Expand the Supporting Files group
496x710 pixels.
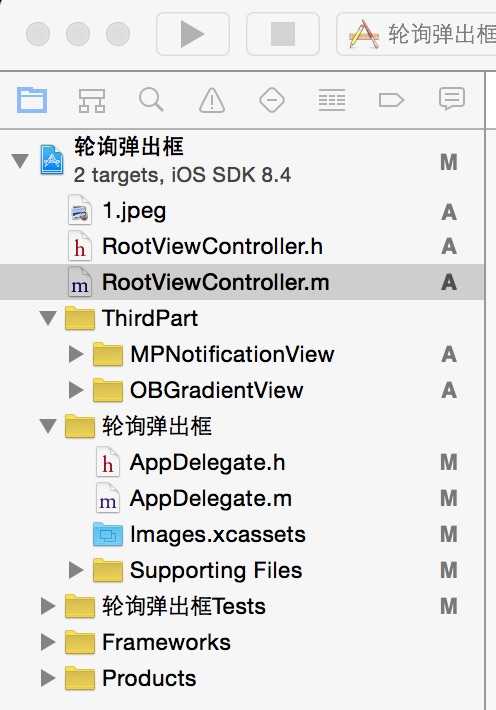[76, 570]
